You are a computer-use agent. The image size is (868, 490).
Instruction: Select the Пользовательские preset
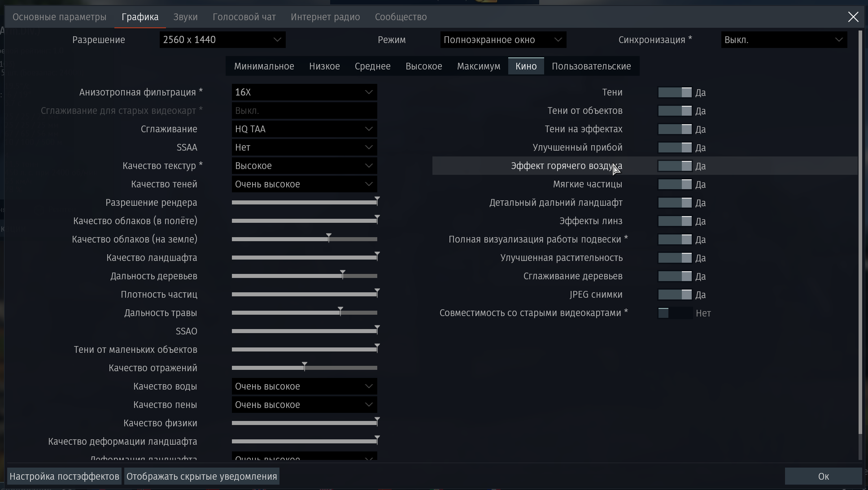point(591,66)
